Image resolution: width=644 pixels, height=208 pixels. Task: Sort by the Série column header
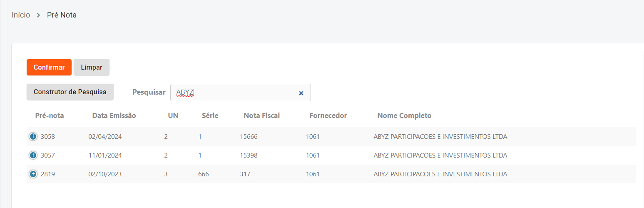[210, 115]
